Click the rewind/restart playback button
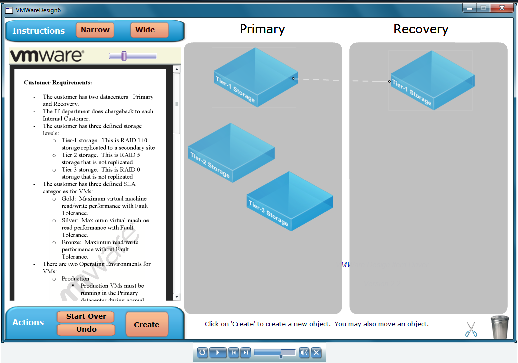 coord(202,352)
